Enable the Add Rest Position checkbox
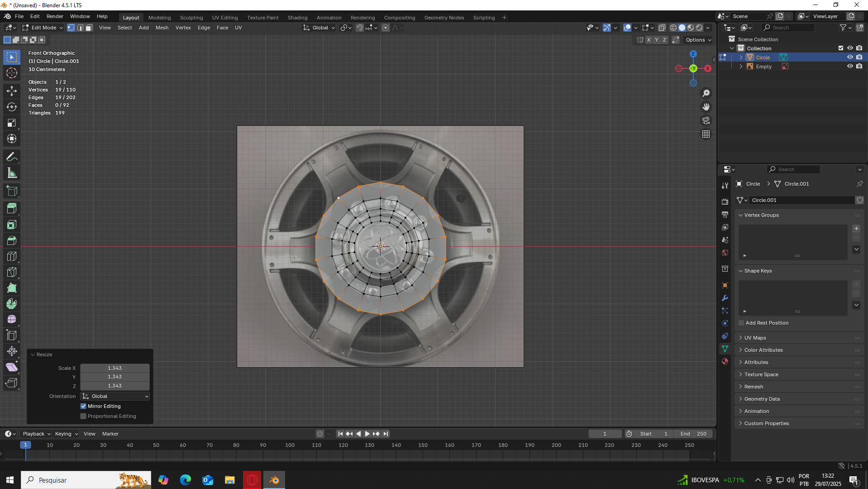 pos(741,323)
